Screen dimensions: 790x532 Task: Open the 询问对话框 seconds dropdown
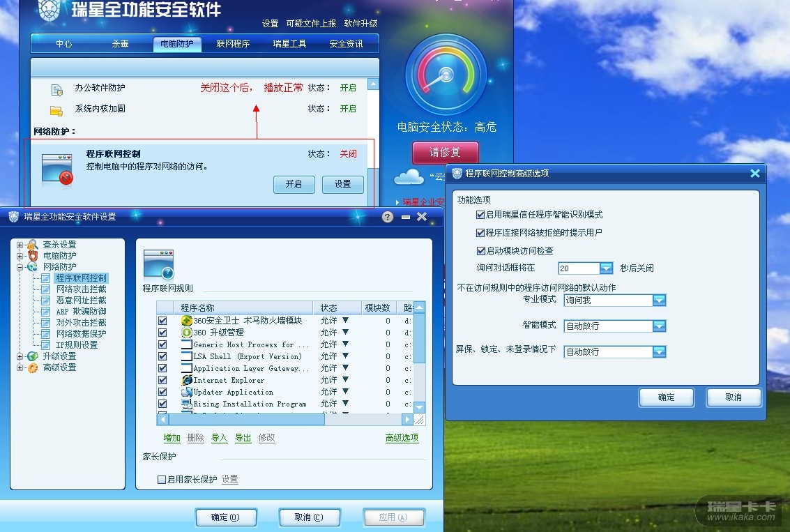(606, 268)
